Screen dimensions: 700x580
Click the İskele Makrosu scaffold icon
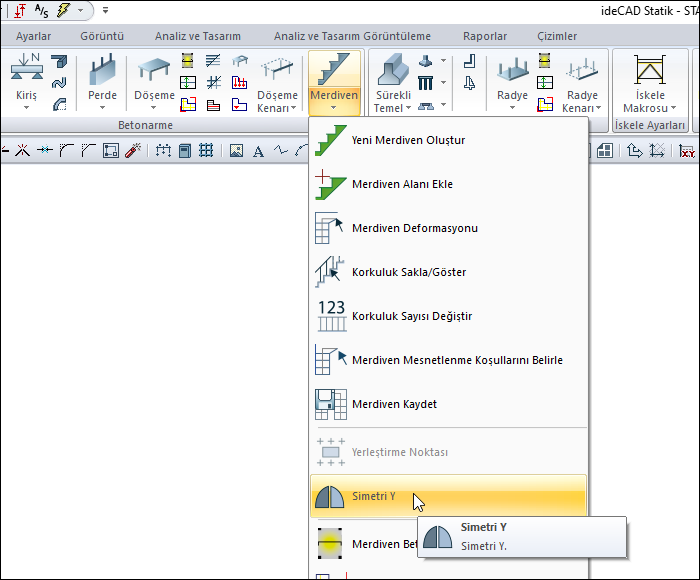650,69
